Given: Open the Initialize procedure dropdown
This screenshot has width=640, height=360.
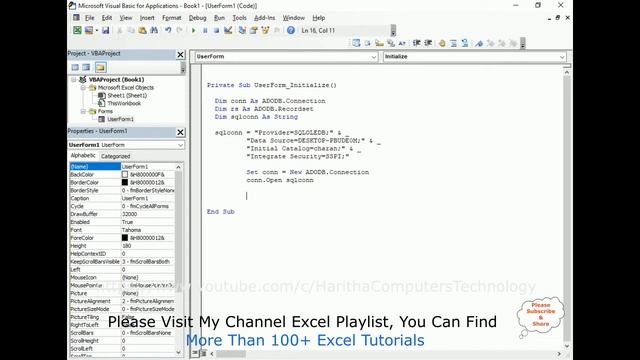Looking at the screenshot, I should [x=562, y=57].
